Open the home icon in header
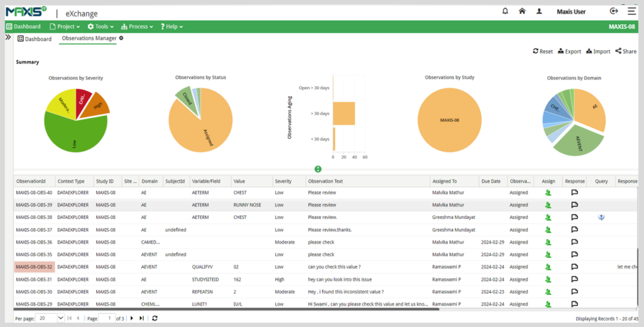This screenshot has width=644, height=327. pos(522,11)
